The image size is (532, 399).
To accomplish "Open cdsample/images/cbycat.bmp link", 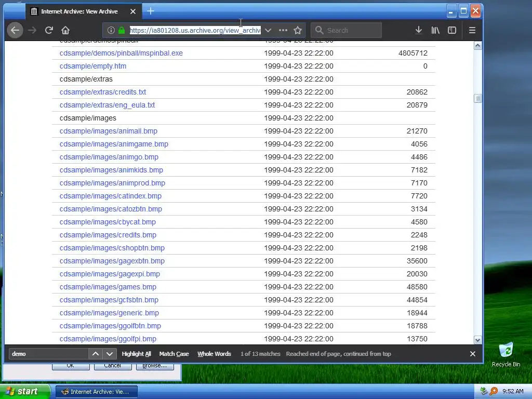I will tap(108, 222).
